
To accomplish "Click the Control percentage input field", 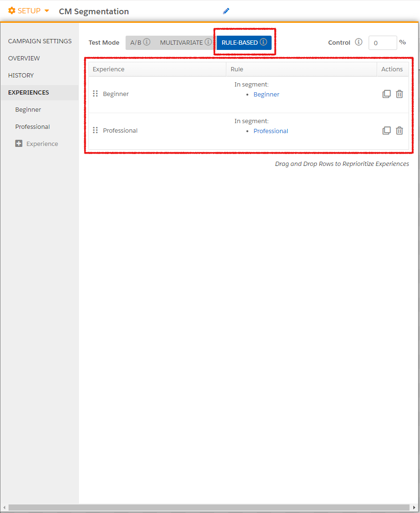I will (x=382, y=42).
